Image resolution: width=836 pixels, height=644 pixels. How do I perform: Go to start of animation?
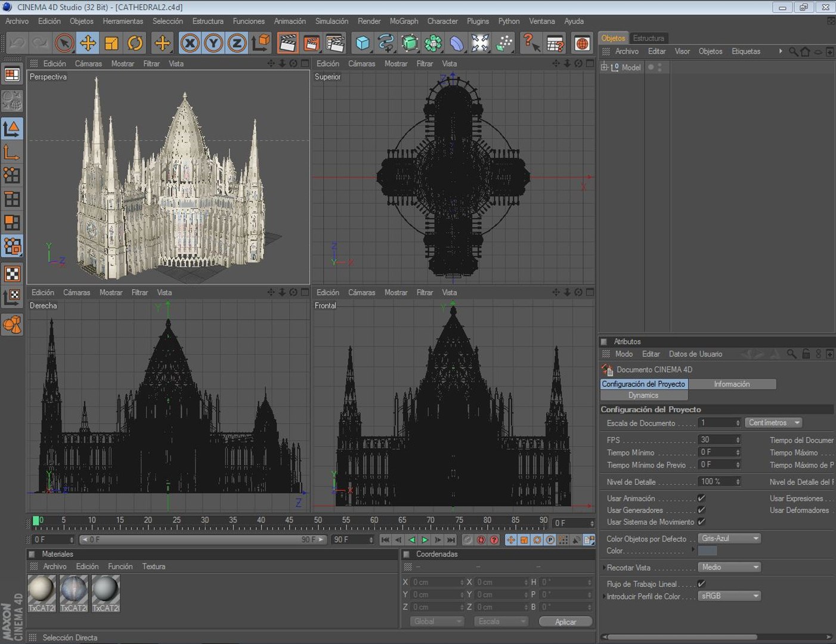point(385,540)
